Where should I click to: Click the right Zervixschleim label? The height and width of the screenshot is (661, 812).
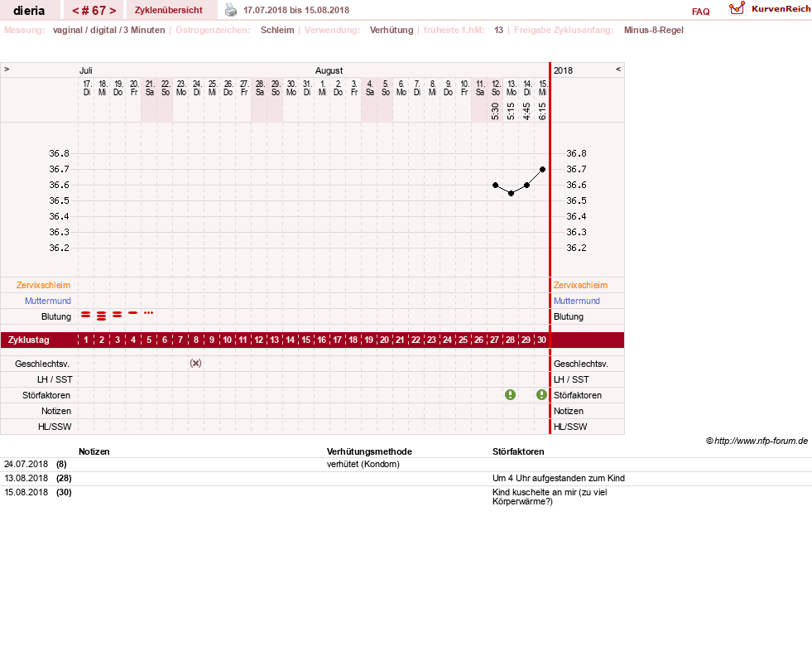(580, 285)
